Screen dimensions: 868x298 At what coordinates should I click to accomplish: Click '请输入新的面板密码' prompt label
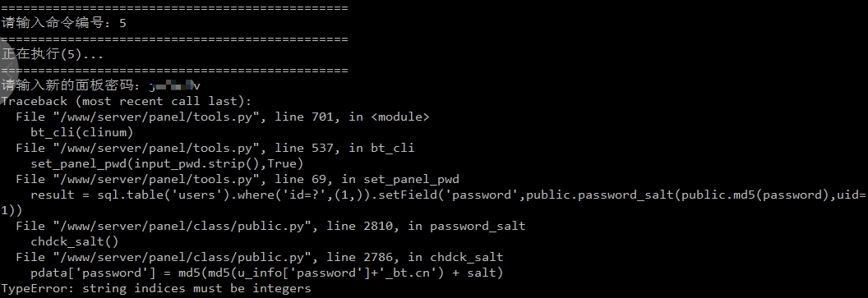coord(71,85)
